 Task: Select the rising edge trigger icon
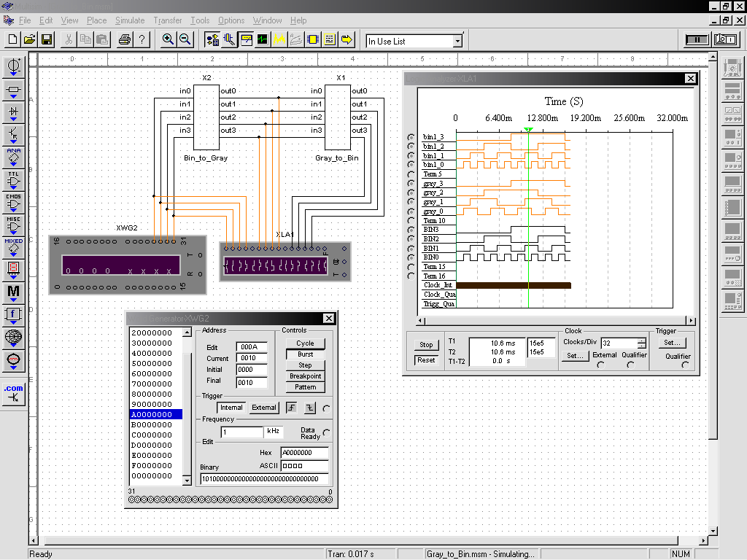[x=292, y=408]
